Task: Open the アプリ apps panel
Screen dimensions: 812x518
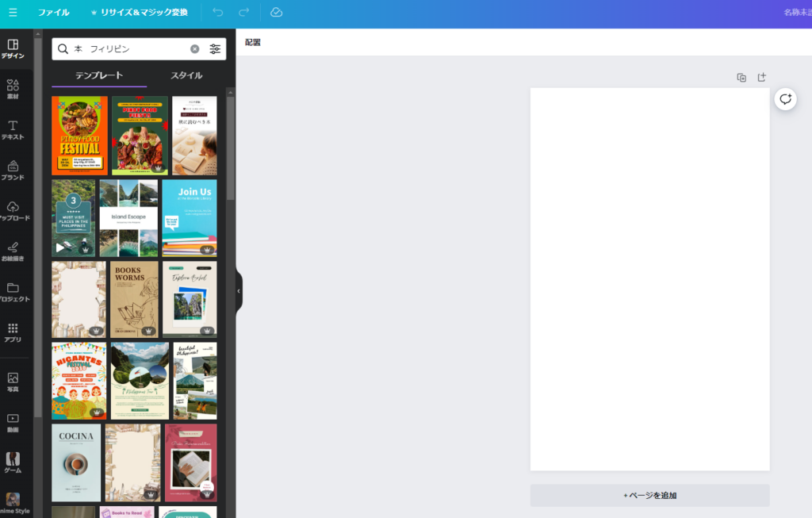Action: pyautogui.click(x=13, y=332)
